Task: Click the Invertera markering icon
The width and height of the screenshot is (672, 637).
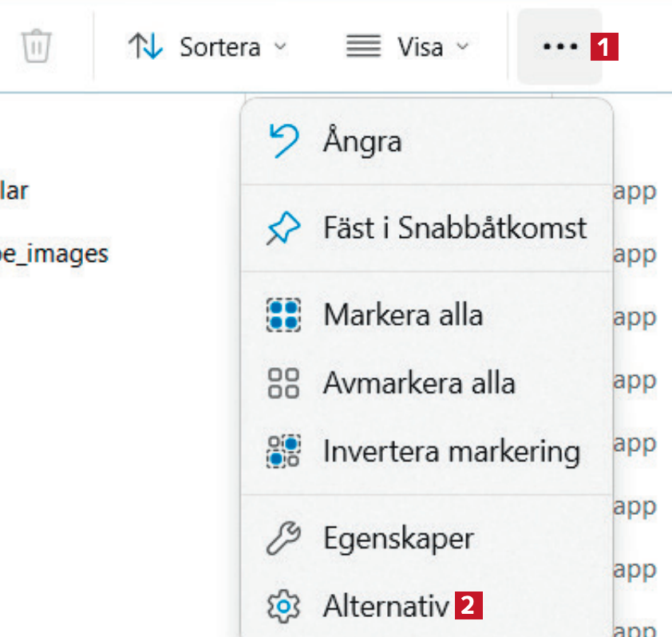Action: click(x=282, y=451)
